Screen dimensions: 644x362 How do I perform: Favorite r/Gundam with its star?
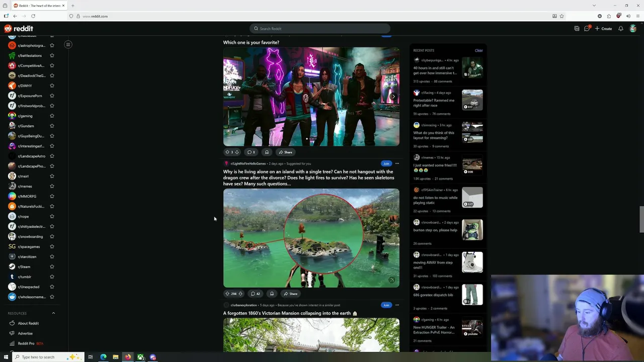point(52,126)
